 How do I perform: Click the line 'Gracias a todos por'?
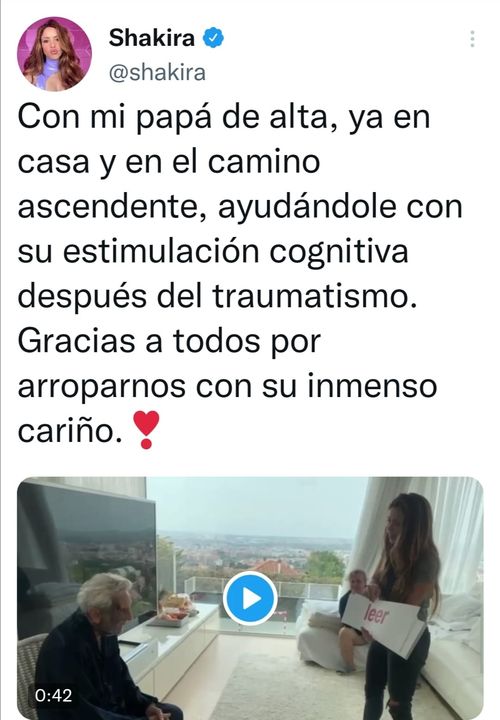click(x=169, y=341)
